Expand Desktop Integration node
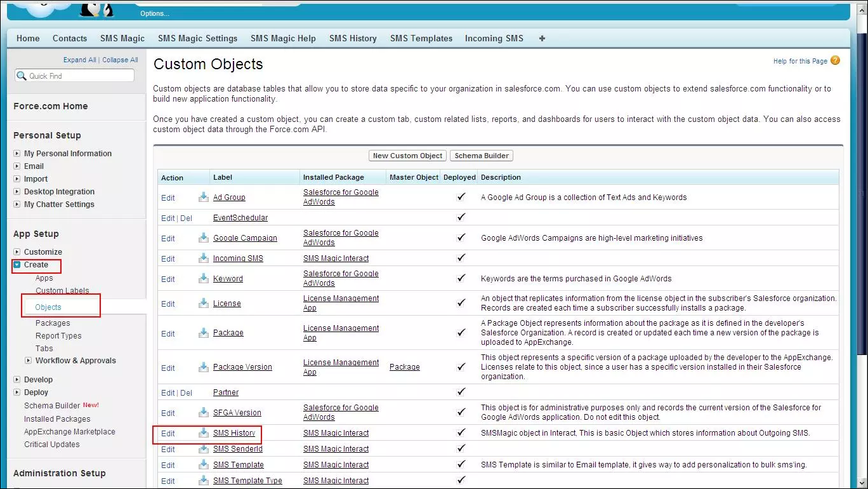868x489 pixels. (17, 191)
